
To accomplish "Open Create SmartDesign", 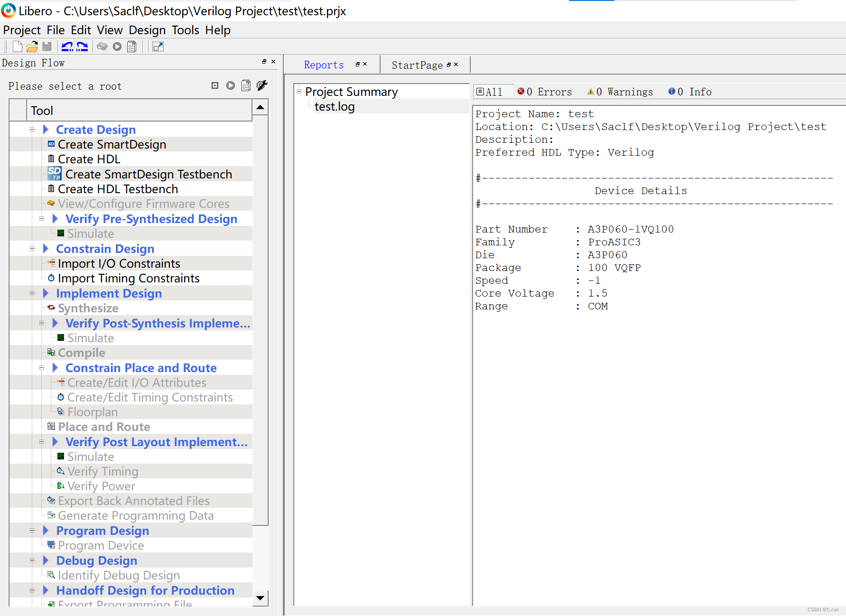I will (x=112, y=144).
